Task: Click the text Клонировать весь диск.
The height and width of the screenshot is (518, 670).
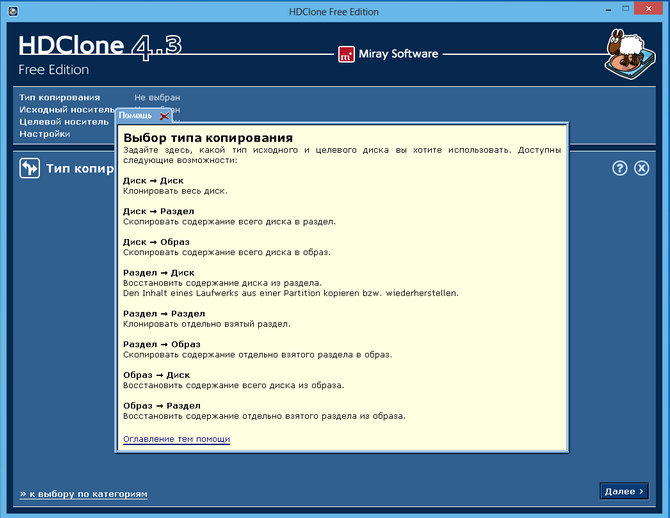Action: (x=175, y=191)
